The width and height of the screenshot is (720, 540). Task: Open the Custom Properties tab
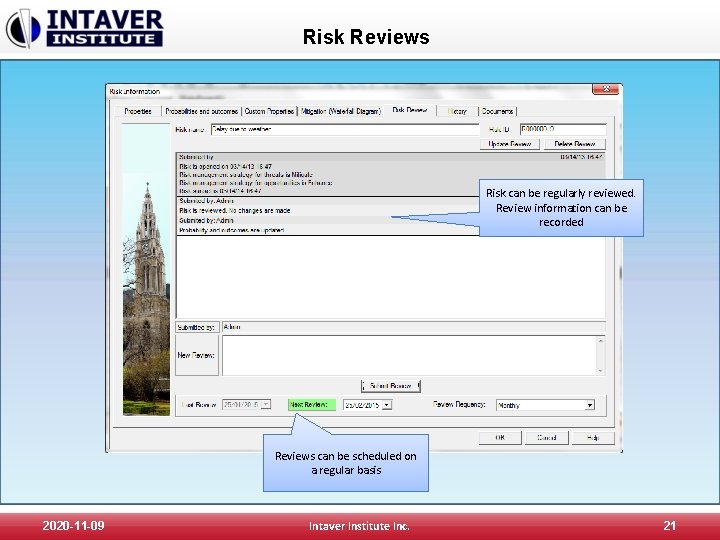click(269, 111)
